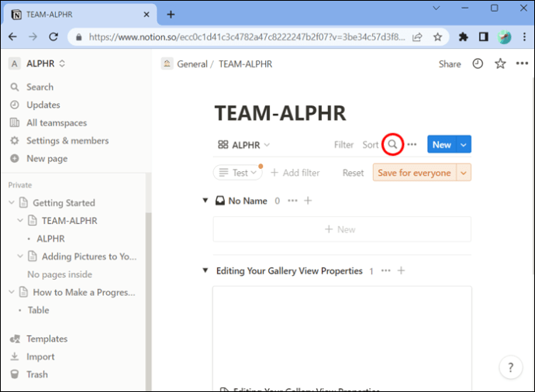Click Reset to clear filters
The width and height of the screenshot is (535, 392).
click(x=353, y=173)
